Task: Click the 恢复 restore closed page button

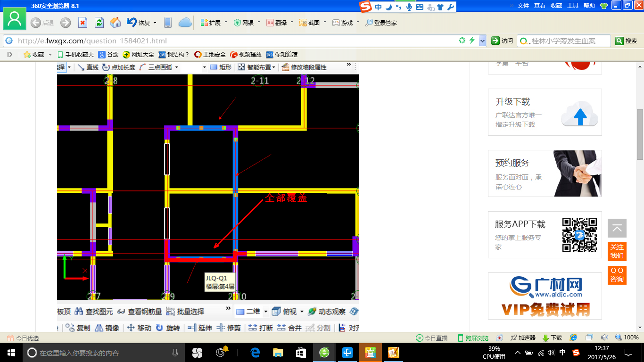Action: pos(139,23)
